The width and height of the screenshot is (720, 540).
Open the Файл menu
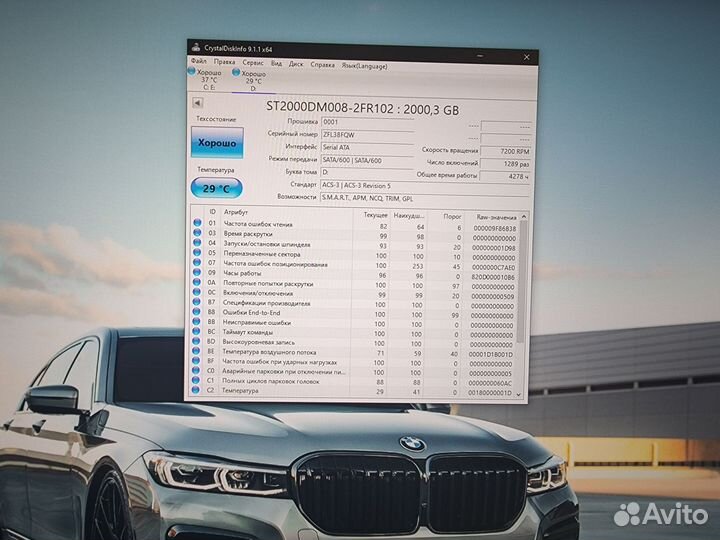pyautogui.click(x=198, y=62)
